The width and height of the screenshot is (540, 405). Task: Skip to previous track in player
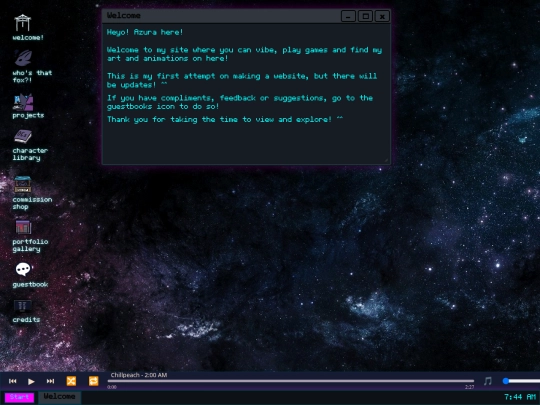pyautogui.click(x=13, y=381)
